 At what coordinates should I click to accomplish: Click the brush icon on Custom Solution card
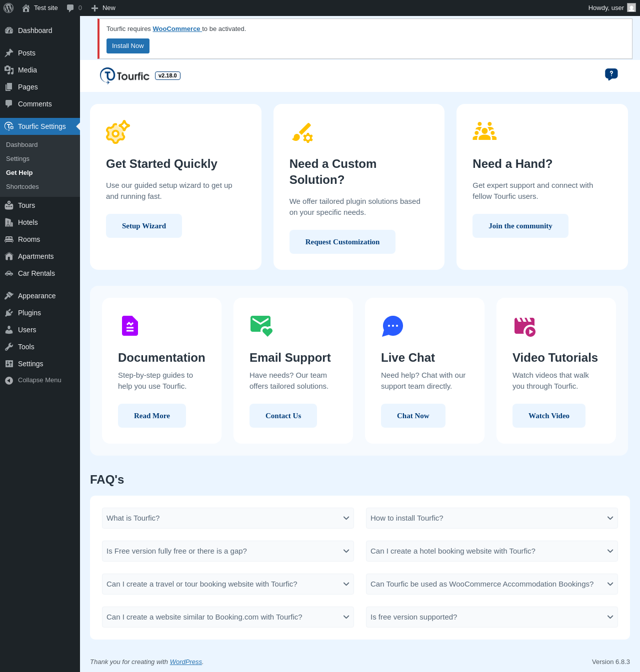point(302,132)
